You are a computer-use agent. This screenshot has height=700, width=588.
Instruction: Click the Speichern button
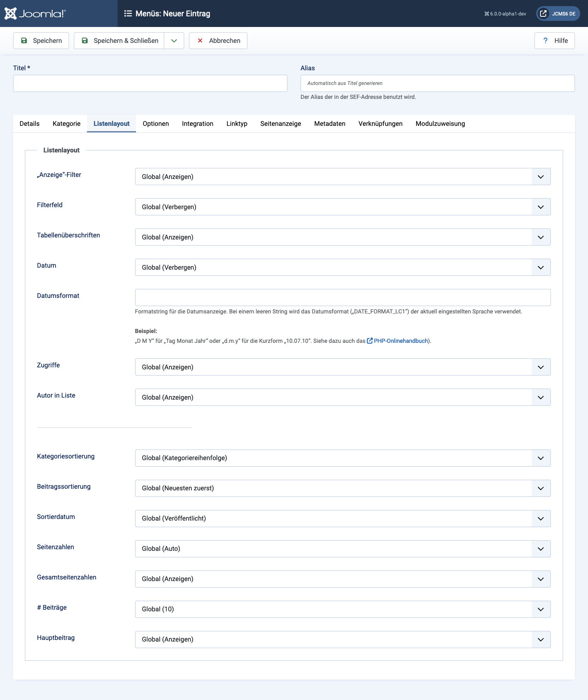pos(41,40)
